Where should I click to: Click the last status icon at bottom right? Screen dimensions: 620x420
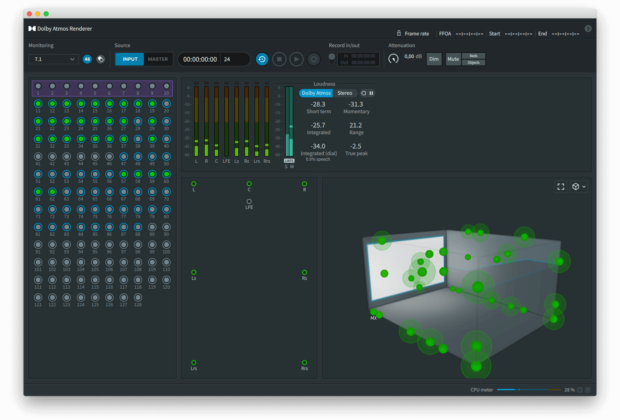point(588,390)
